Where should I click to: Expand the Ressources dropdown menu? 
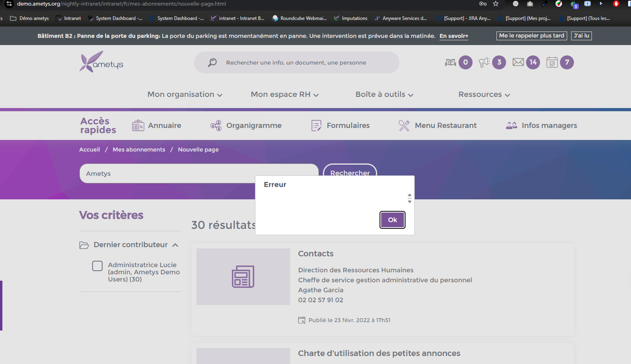(x=484, y=94)
